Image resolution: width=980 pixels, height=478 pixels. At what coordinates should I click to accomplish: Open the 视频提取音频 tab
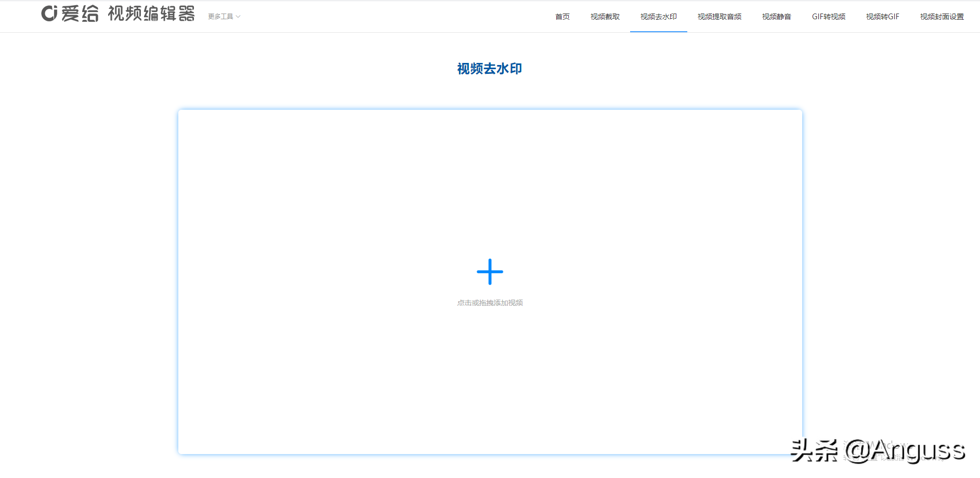coord(719,17)
